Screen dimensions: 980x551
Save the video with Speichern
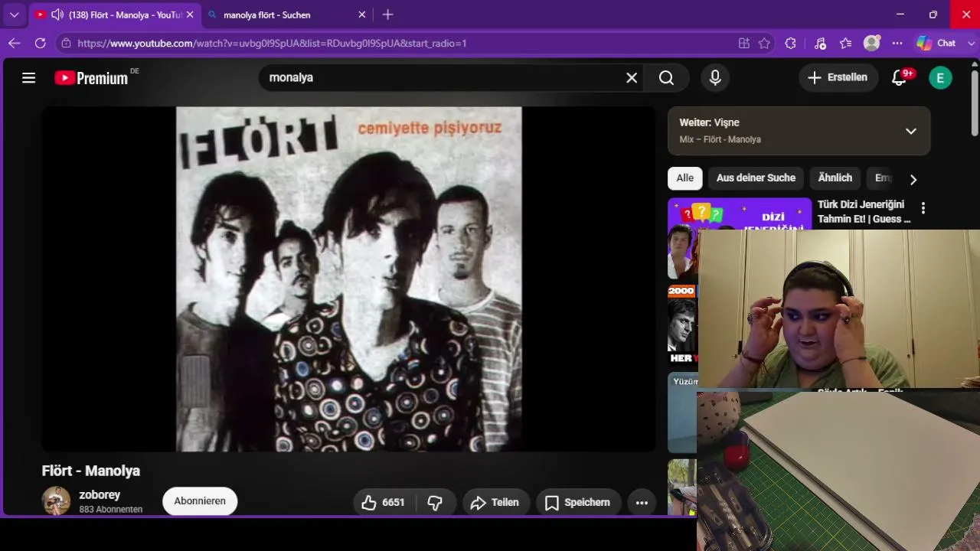point(578,503)
